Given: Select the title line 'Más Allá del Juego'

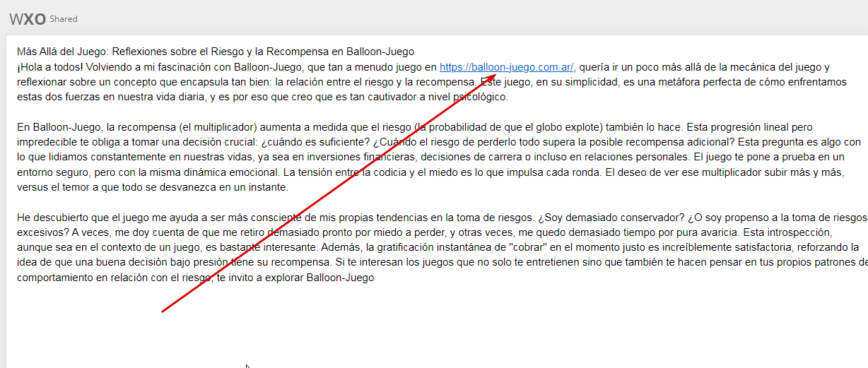Looking at the screenshot, I should click(x=216, y=52).
